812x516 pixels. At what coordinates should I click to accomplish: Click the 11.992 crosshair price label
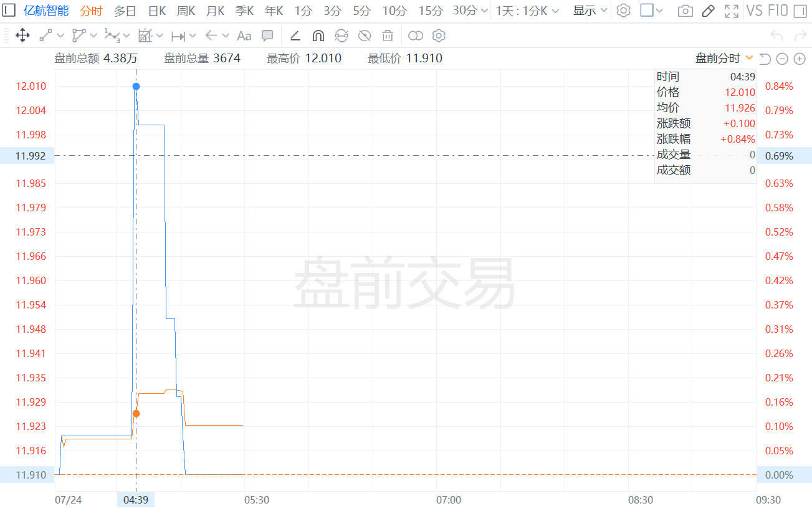(x=29, y=156)
